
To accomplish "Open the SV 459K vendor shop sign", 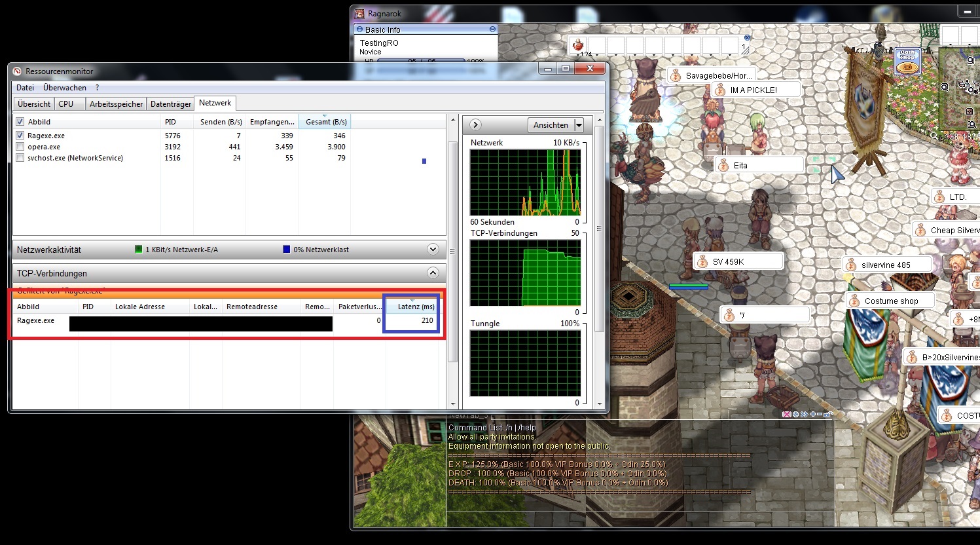I will [x=738, y=261].
